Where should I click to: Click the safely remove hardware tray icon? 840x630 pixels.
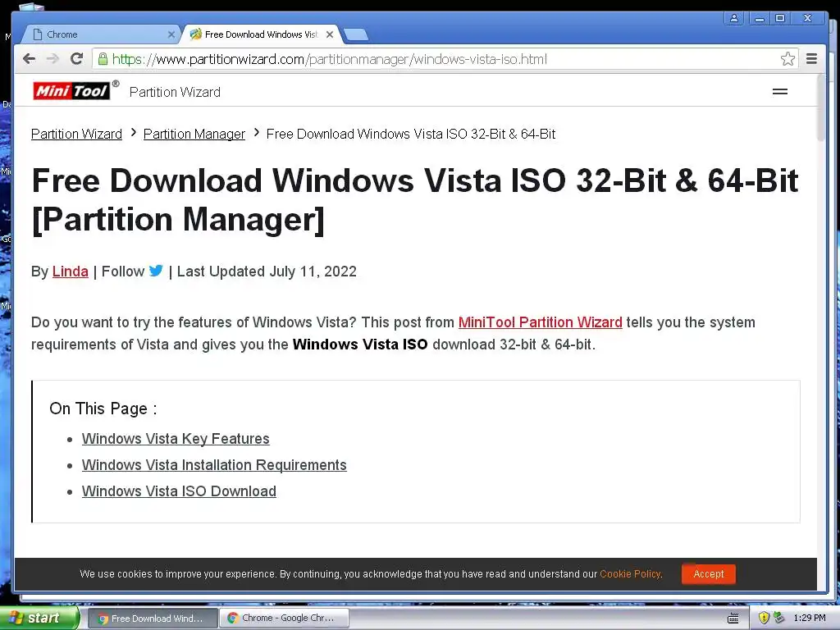779,618
